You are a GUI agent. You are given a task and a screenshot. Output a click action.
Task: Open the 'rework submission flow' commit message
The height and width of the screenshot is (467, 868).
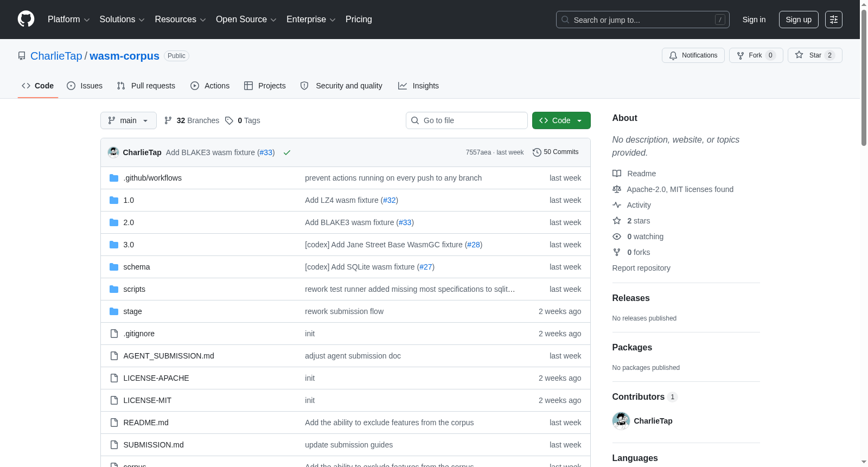point(344,311)
